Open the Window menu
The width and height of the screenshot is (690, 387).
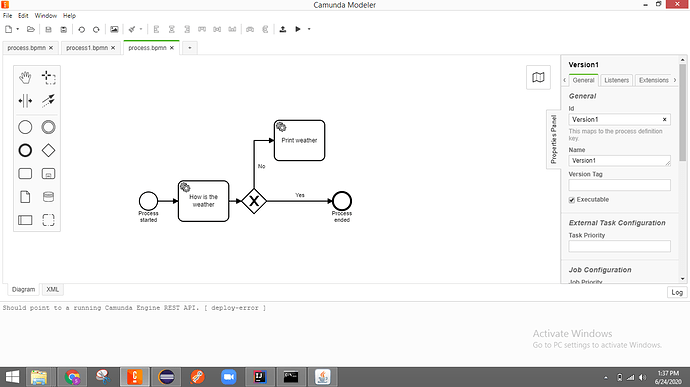[x=46, y=15]
